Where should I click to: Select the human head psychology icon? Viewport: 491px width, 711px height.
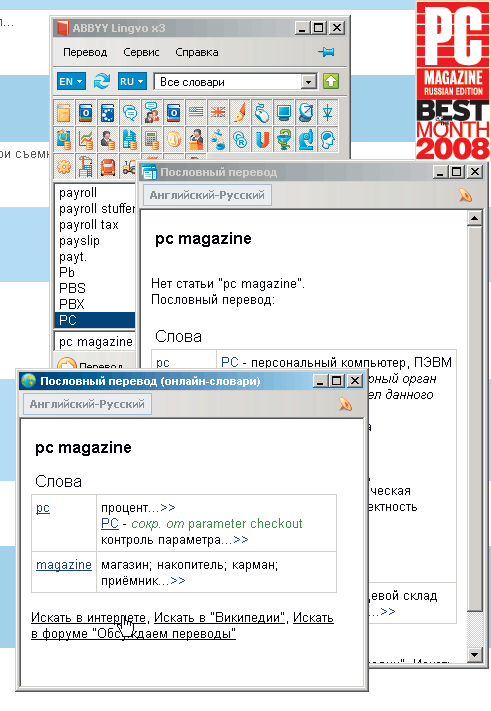[327, 140]
